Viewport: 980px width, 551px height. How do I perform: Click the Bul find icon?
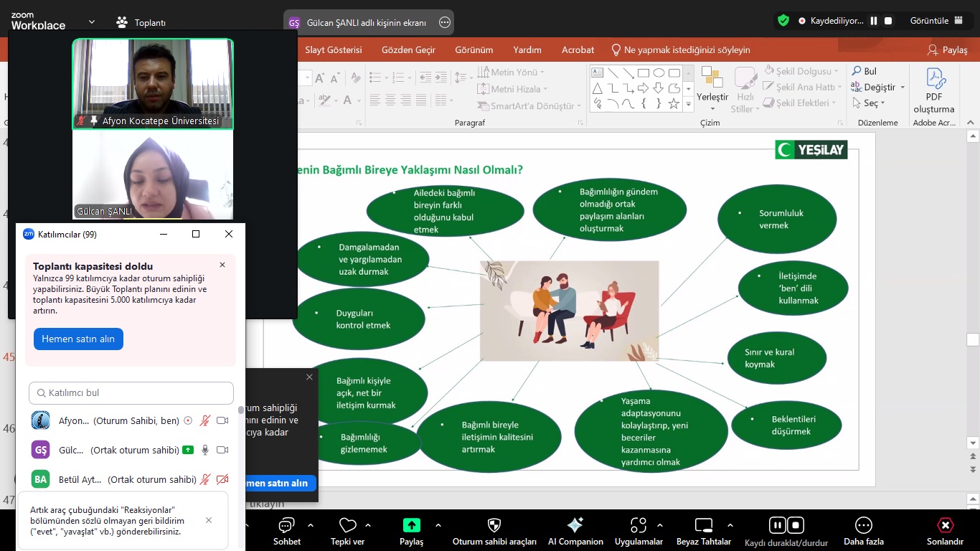(857, 71)
